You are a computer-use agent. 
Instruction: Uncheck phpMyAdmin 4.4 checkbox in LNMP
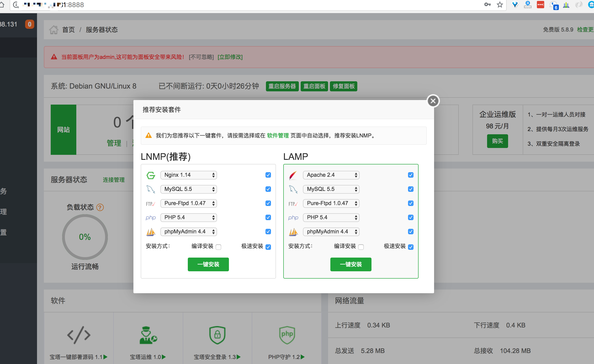pos(268,232)
